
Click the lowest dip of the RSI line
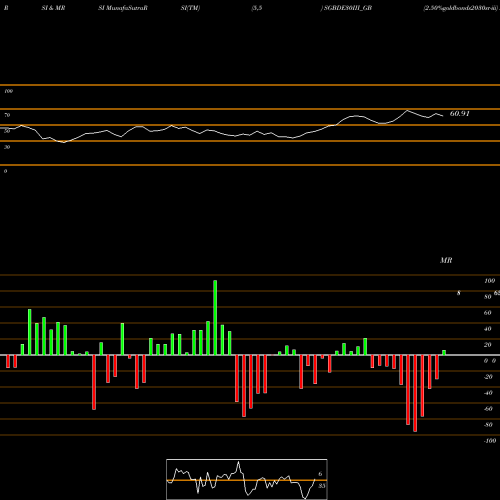[x=63, y=142]
